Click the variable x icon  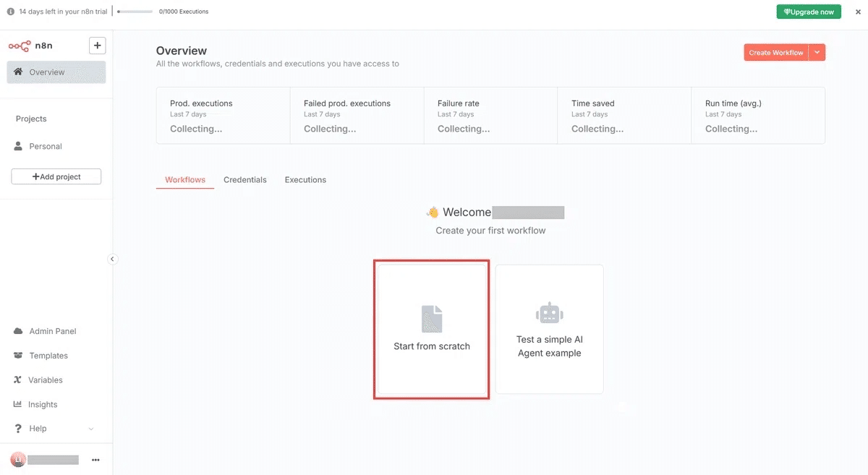point(18,380)
